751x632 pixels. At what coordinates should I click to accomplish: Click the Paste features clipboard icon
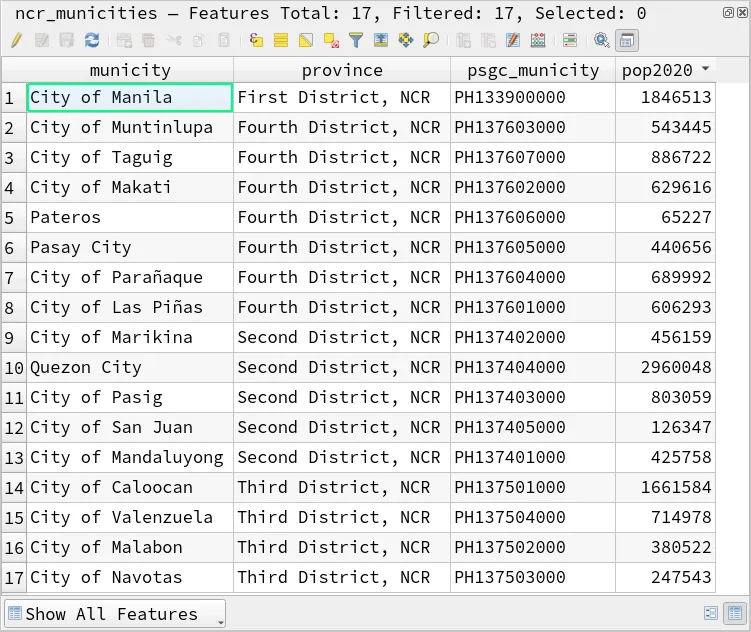[224, 40]
